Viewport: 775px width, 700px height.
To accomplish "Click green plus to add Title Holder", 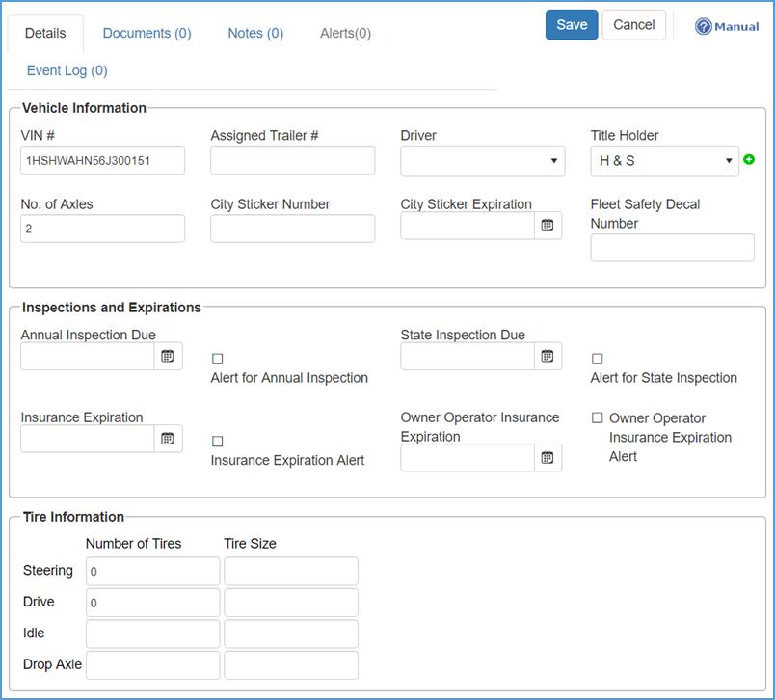I will click(x=749, y=160).
